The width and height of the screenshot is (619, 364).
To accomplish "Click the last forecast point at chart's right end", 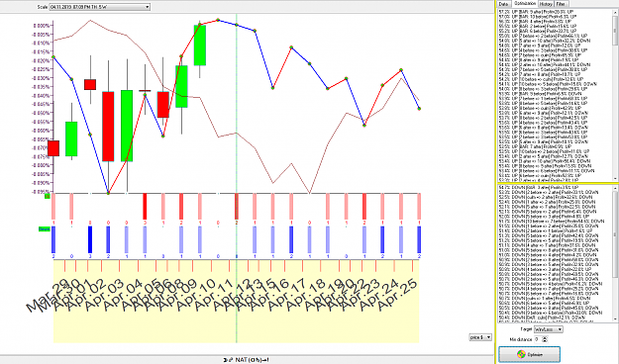I will (x=419, y=109).
